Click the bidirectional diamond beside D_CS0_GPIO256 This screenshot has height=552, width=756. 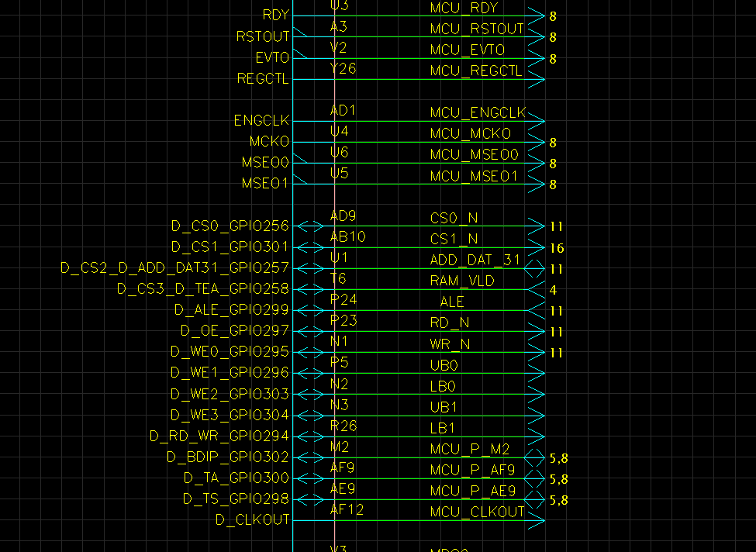[309, 226]
